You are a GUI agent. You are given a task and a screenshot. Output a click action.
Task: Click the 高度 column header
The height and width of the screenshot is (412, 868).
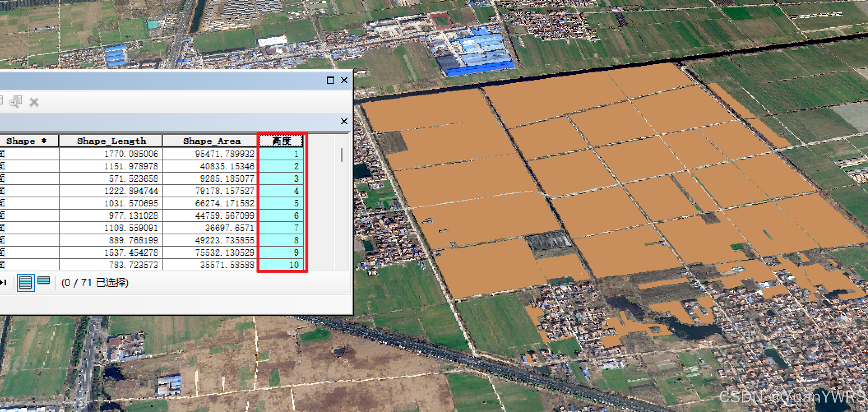tap(282, 141)
